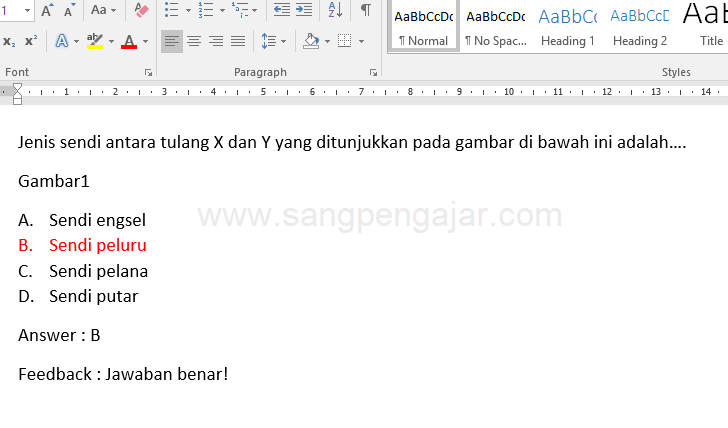Open the highlight color dropdown arrow
The height and width of the screenshot is (428, 728).
click(111, 42)
